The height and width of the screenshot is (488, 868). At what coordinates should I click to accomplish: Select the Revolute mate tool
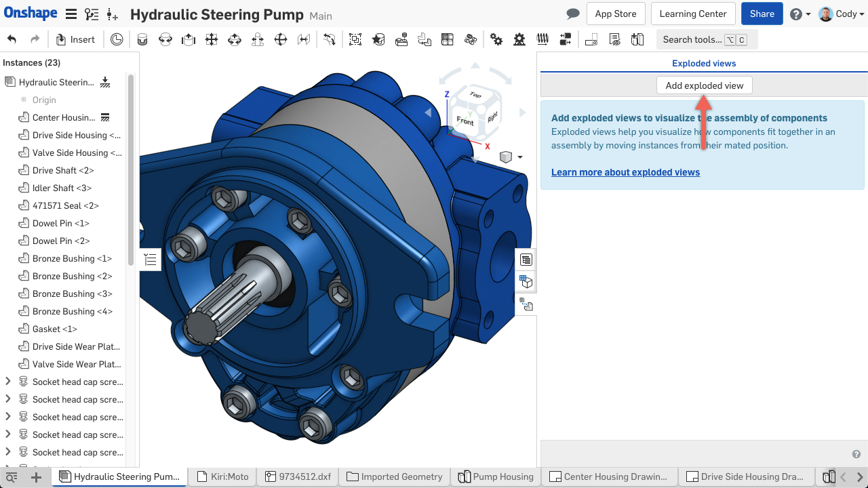[x=165, y=40]
